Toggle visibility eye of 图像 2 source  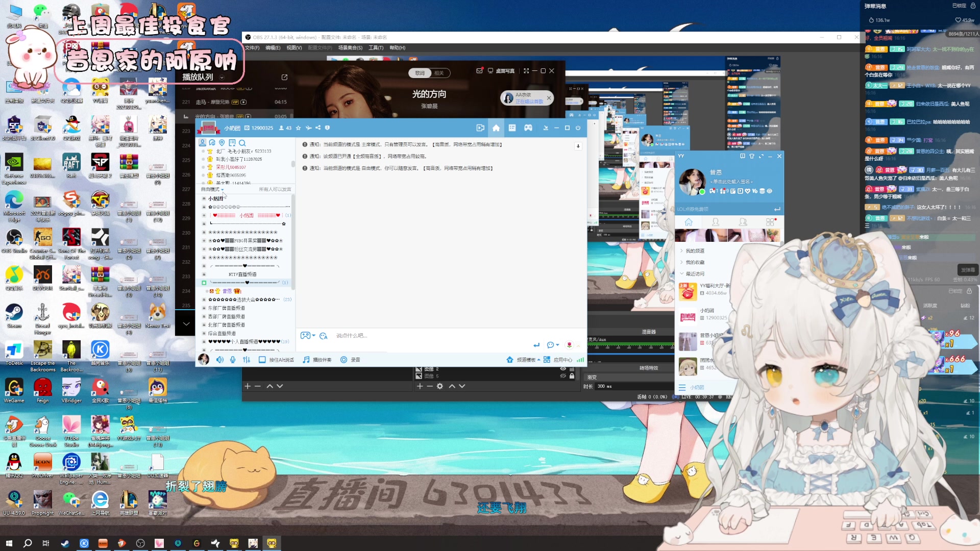[x=563, y=368]
